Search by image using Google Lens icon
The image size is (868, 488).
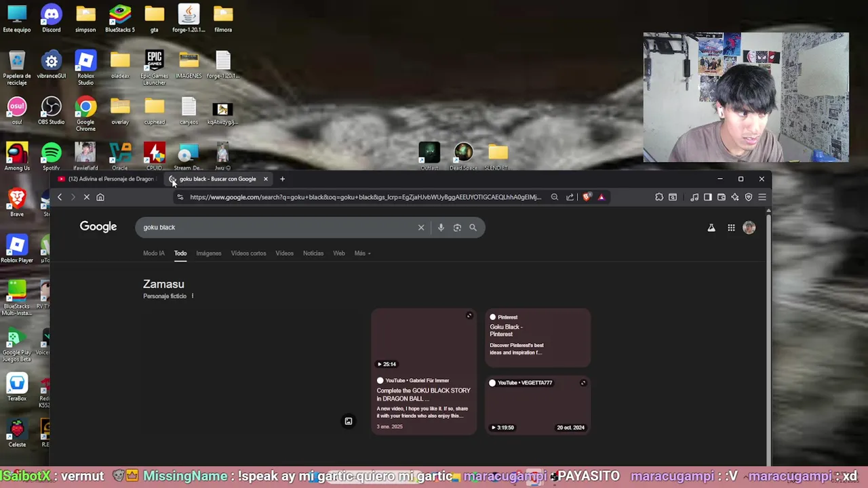457,228
